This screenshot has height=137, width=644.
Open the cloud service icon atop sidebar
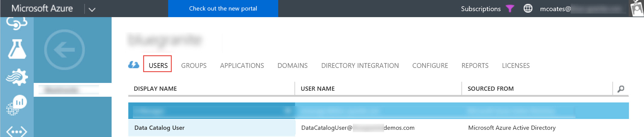tap(17, 23)
